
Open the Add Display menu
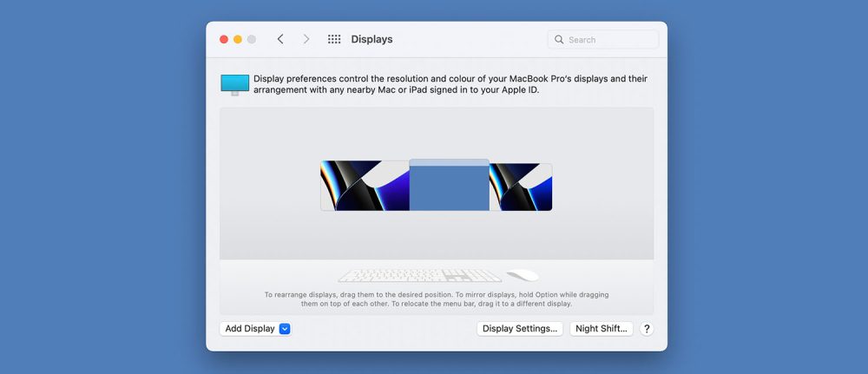(249, 329)
